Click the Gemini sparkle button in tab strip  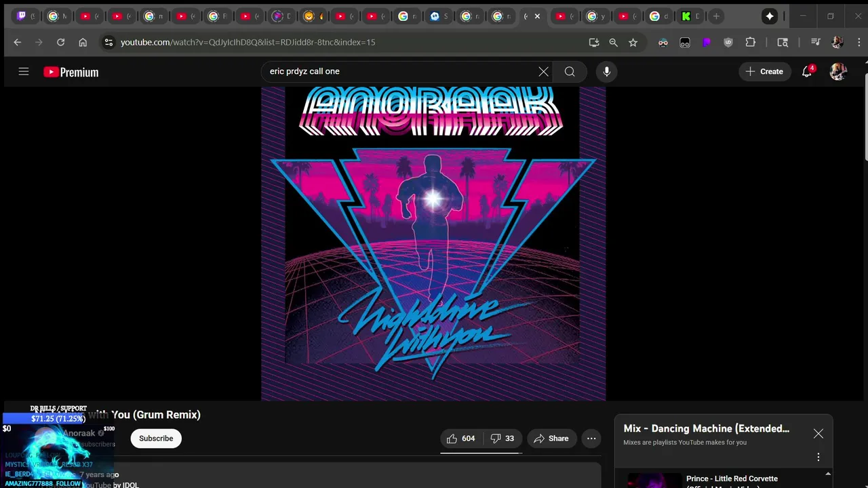click(x=770, y=16)
